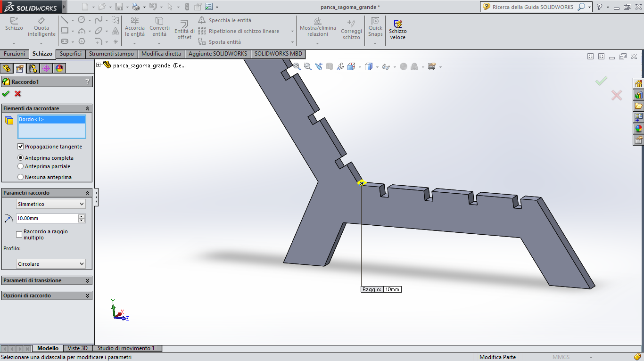The width and height of the screenshot is (644, 361).
Task: Switch to the Aggiunte SOLIDWORKS tab
Action: click(x=218, y=54)
